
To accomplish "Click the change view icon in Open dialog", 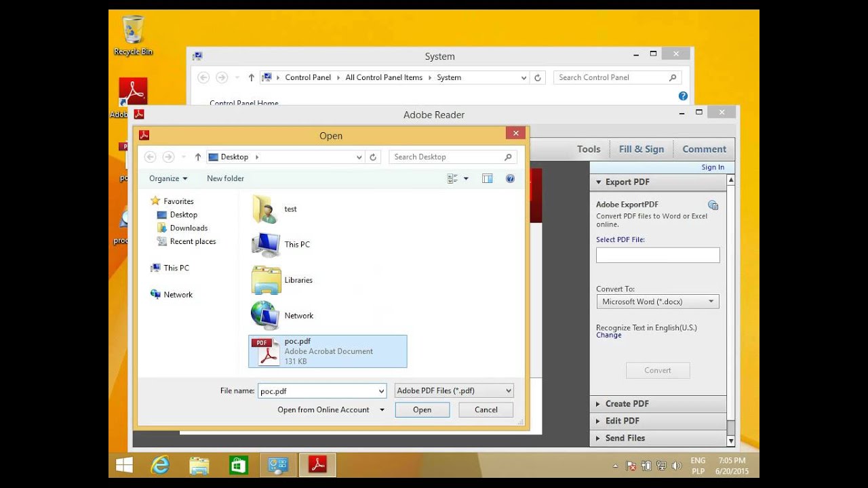I will coord(453,178).
